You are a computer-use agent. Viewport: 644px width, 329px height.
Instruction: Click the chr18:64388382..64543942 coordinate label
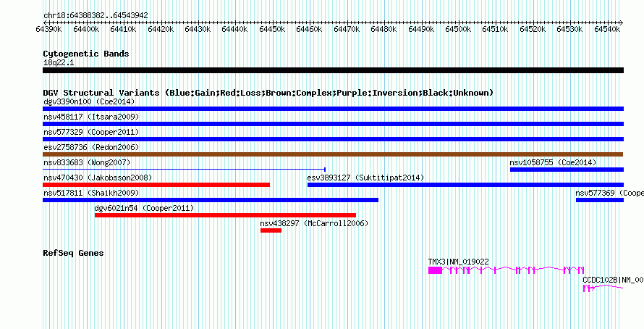[96, 16]
